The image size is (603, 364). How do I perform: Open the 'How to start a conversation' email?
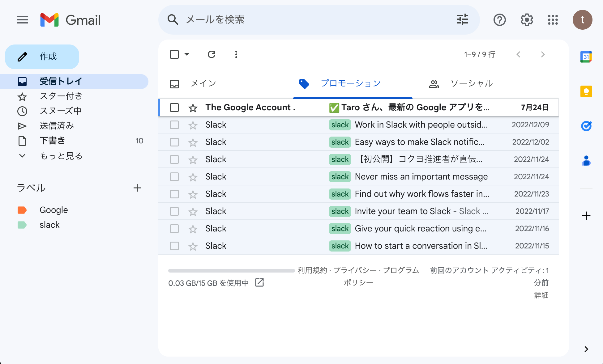(359, 246)
